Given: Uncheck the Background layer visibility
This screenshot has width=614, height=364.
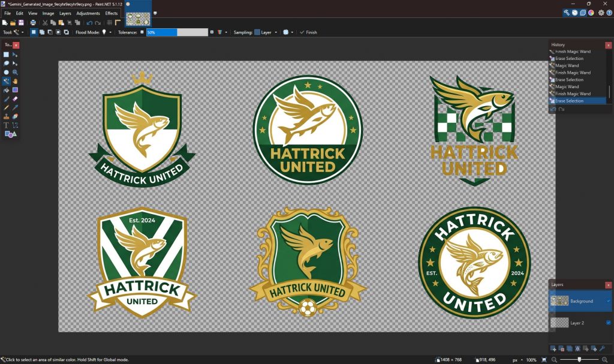Looking at the screenshot, I should [x=608, y=301].
